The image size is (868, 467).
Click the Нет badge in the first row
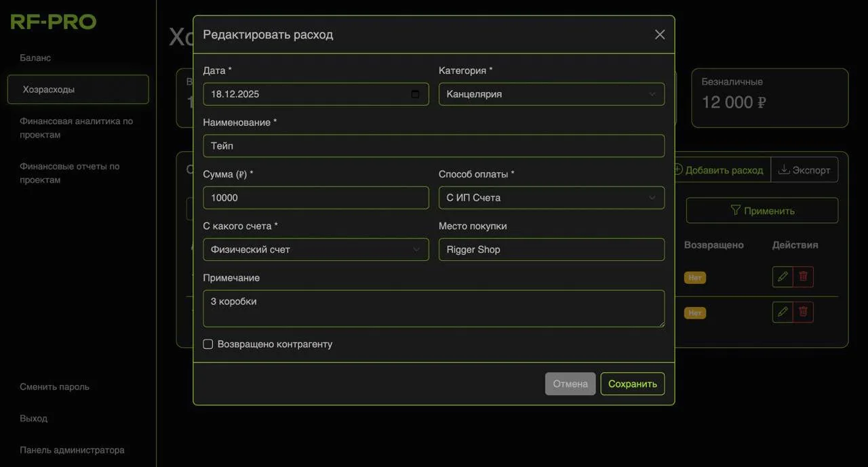point(695,278)
